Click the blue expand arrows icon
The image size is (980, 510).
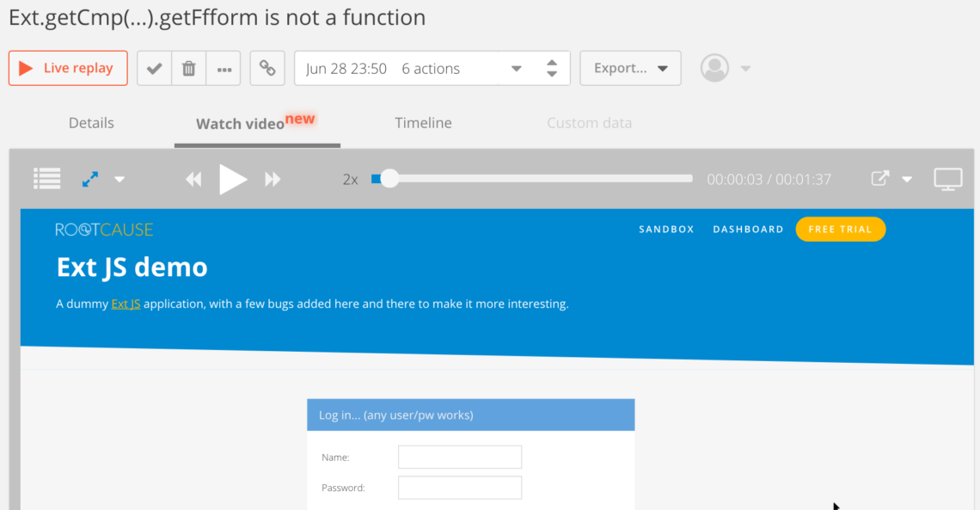(90, 179)
